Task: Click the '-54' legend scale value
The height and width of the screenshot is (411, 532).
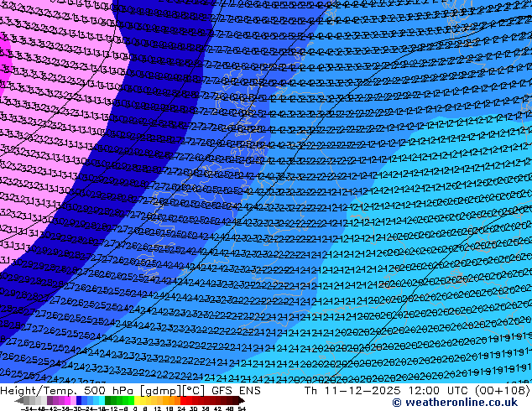Action: point(27,409)
